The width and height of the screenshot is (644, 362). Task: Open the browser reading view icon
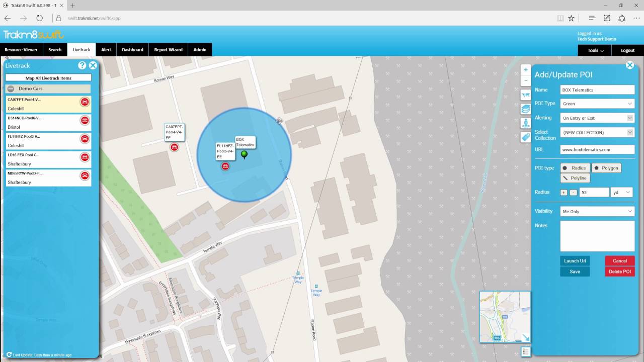point(560,18)
